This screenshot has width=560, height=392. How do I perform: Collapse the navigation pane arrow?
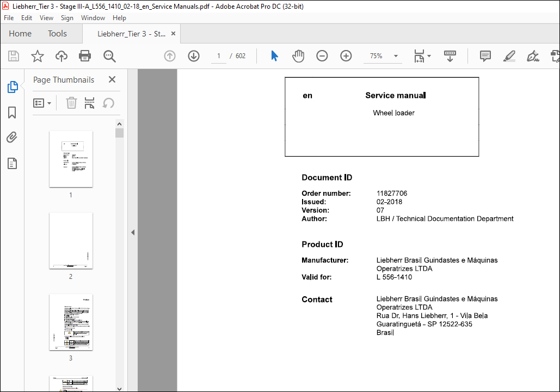click(133, 233)
